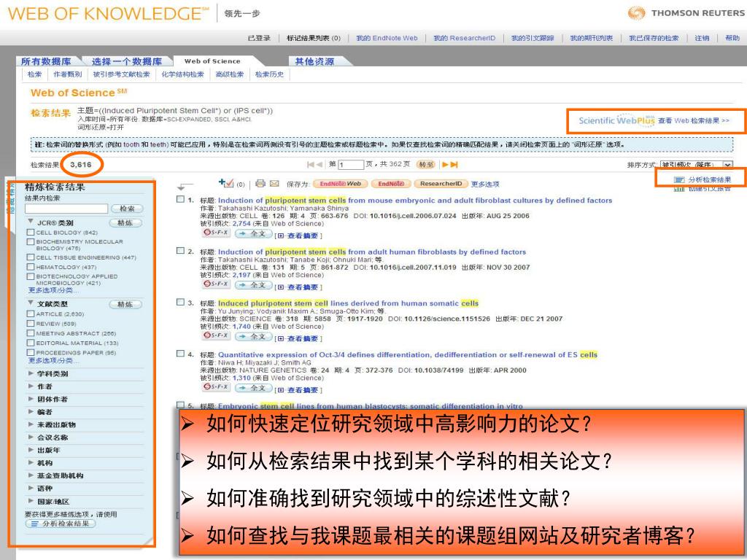Save to ResearcherID button
Viewport: 747px width, 560px height.
(441, 184)
